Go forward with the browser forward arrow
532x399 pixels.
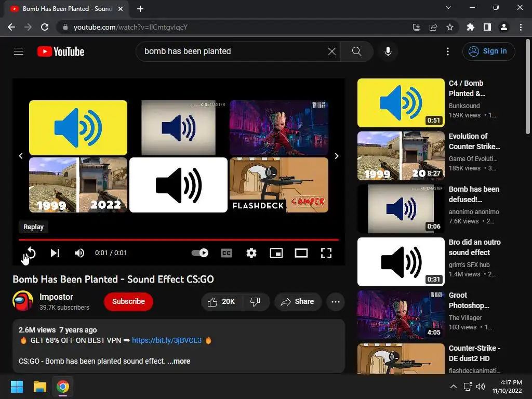[x=28, y=27]
